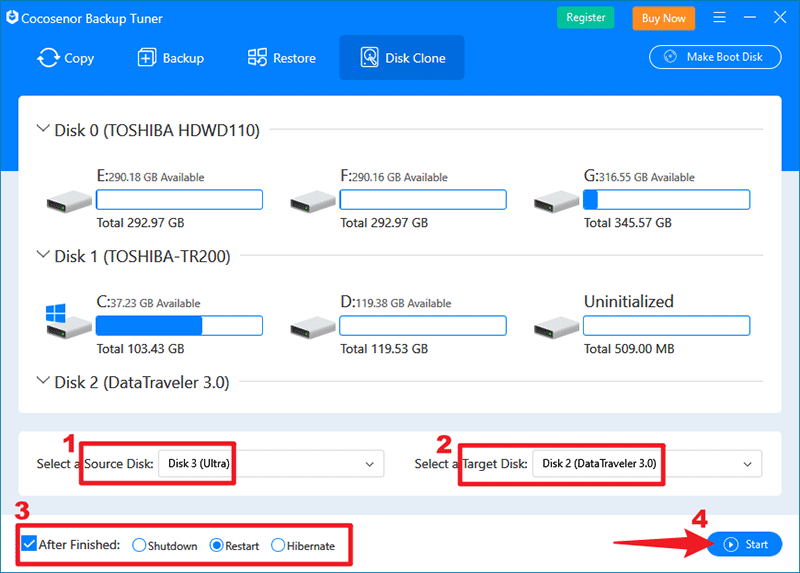Close the Backup Tuner window
Image resolution: width=800 pixels, height=573 pixels.
point(780,18)
